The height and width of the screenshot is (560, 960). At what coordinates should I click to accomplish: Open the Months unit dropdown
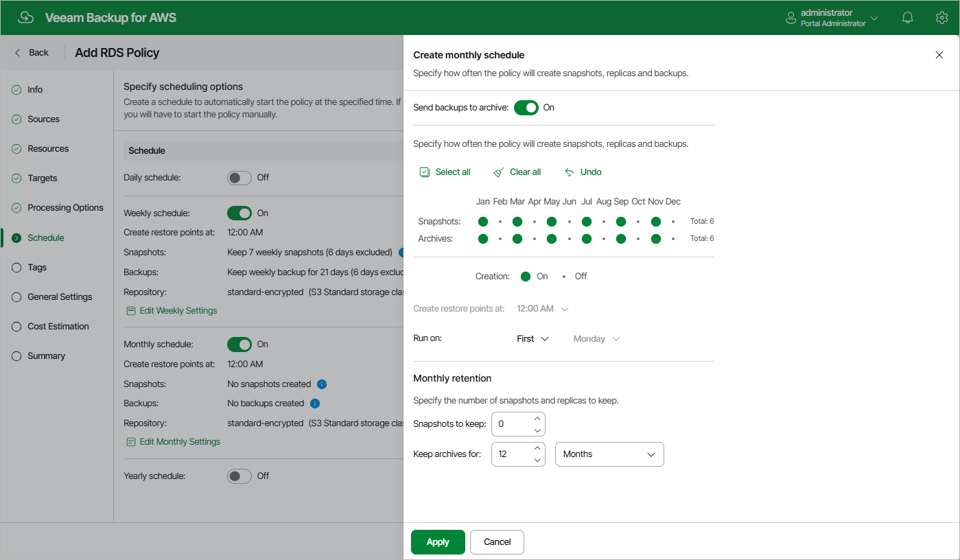click(x=609, y=454)
